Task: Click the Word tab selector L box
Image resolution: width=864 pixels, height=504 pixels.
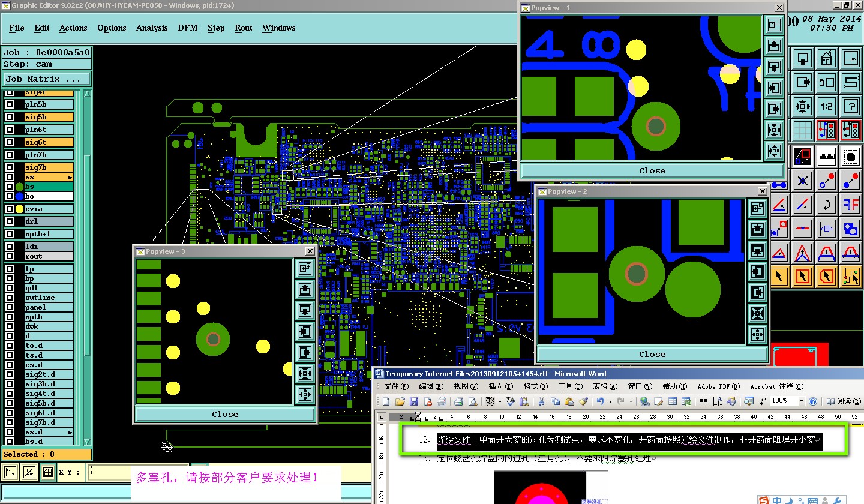Action: pos(382,416)
